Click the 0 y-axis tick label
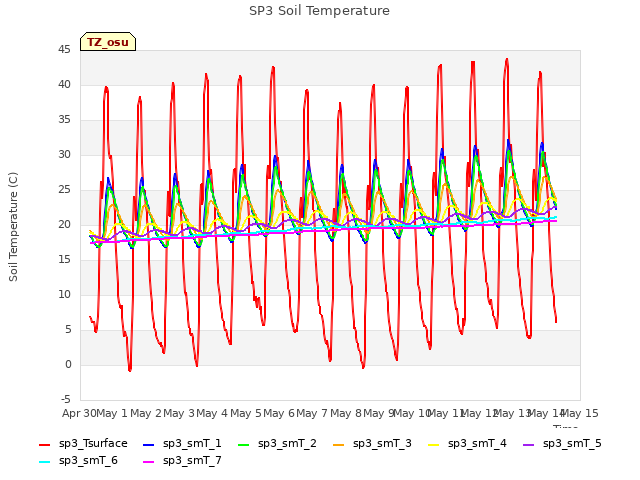This screenshot has width=640, height=480. 68,364
